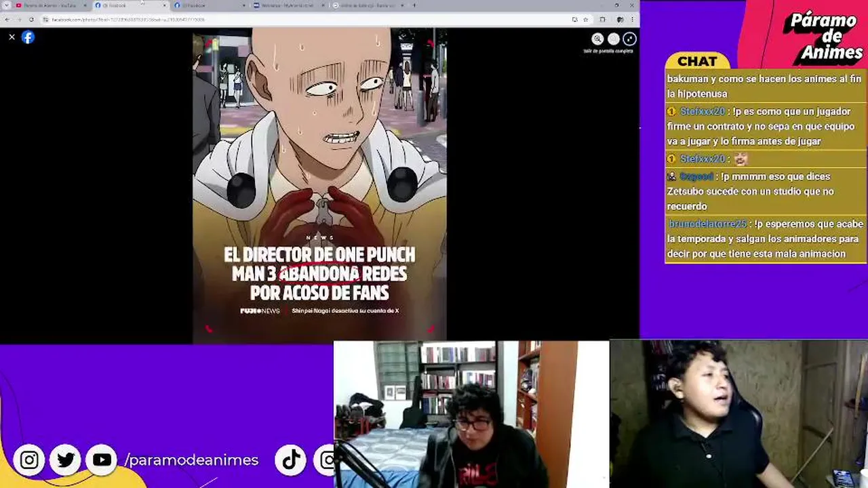Click the icon left of bookmark star

pos(575,20)
